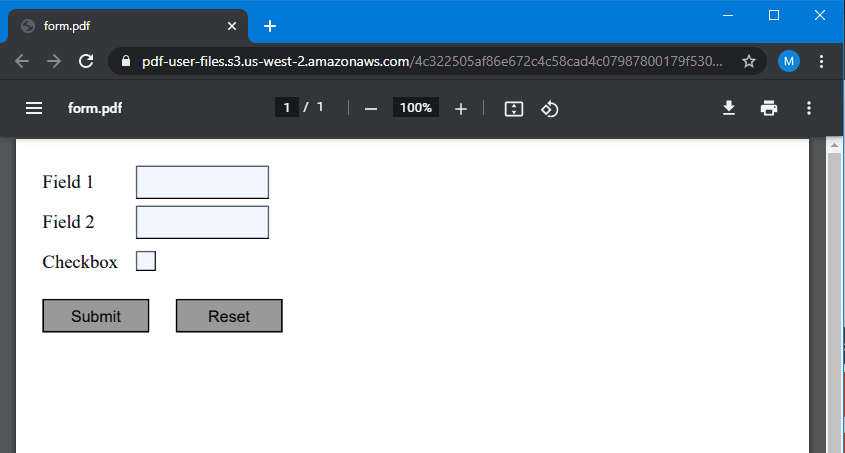This screenshot has width=845, height=453.
Task: Tick the Checkbox form field
Action: (x=146, y=261)
